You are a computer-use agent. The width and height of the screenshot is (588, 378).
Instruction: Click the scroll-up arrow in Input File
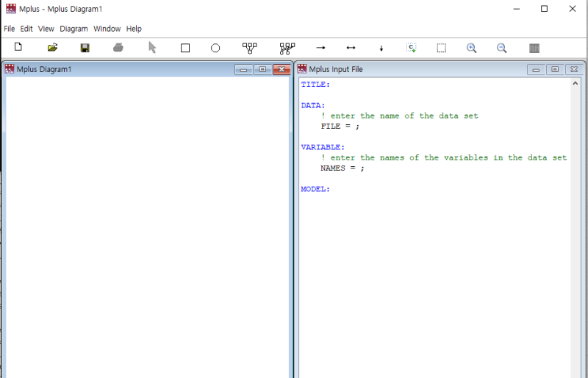[x=576, y=84]
